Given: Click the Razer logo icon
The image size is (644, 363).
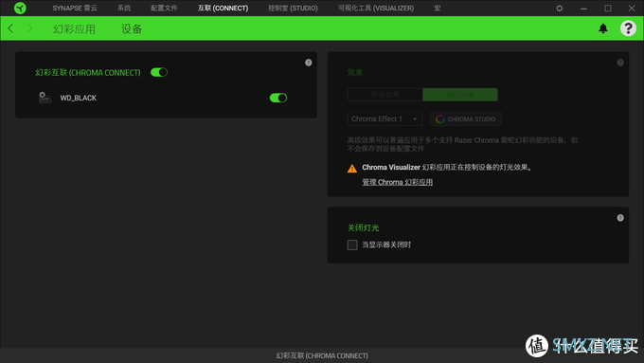Looking at the screenshot, I should tap(20, 8).
